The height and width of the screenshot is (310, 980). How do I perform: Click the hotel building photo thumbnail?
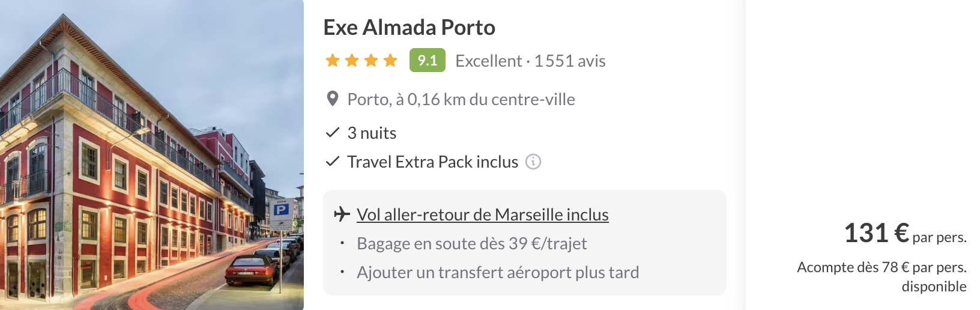tap(151, 155)
